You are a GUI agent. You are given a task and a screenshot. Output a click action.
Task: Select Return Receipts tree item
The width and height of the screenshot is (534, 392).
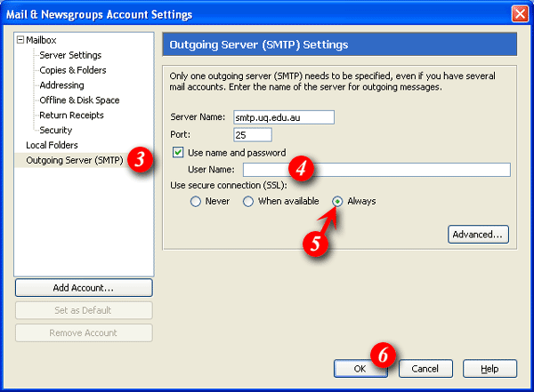tap(71, 116)
